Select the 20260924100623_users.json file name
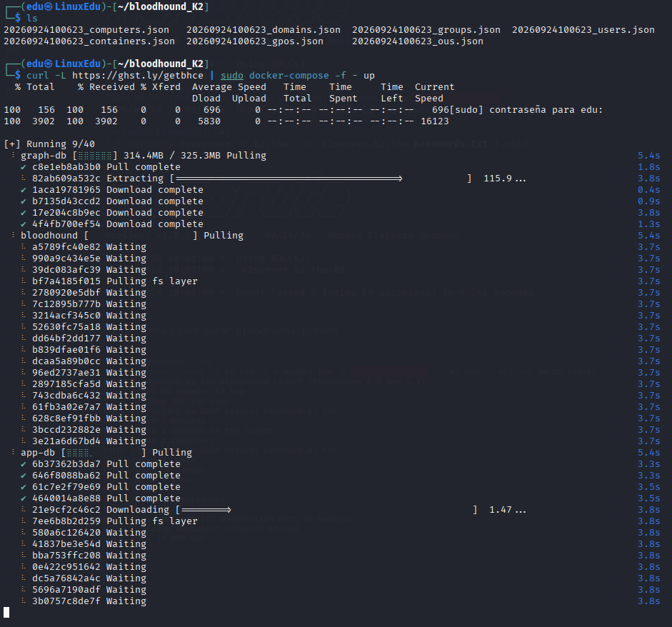 point(583,30)
